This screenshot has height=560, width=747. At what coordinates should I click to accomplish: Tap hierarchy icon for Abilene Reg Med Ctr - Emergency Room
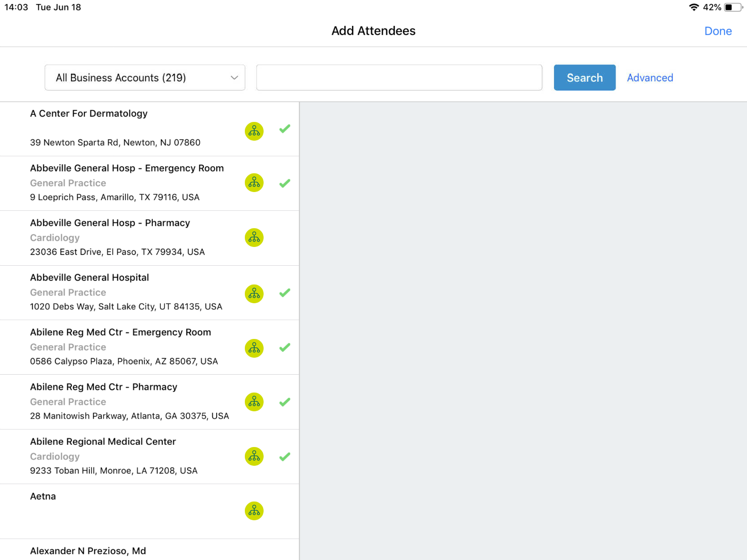click(x=254, y=348)
